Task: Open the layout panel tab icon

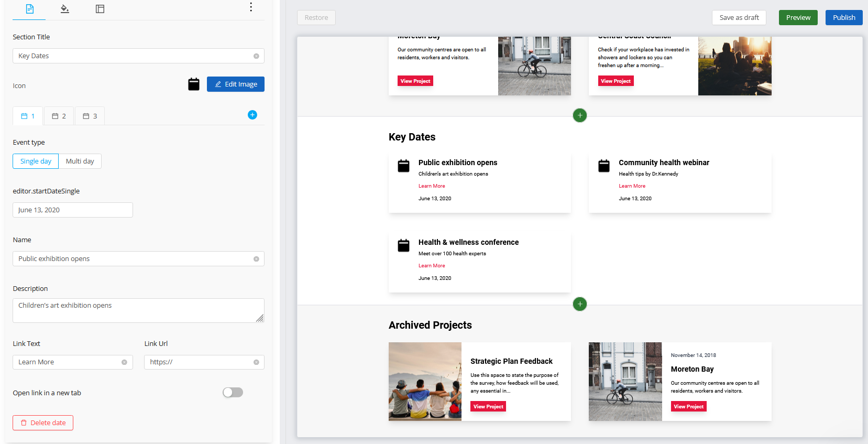Action: tap(100, 9)
